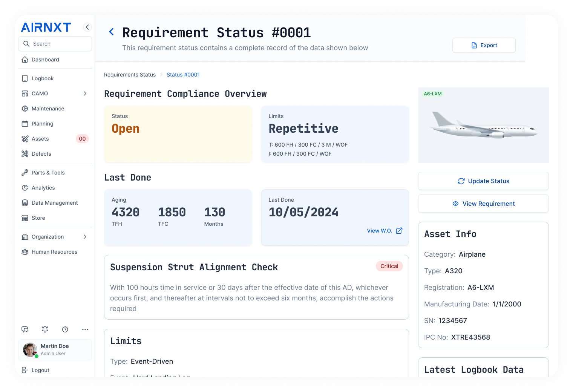Collapse the sidebar with the chevron
Image resolution: width=573 pixels, height=392 pixels.
point(87,27)
